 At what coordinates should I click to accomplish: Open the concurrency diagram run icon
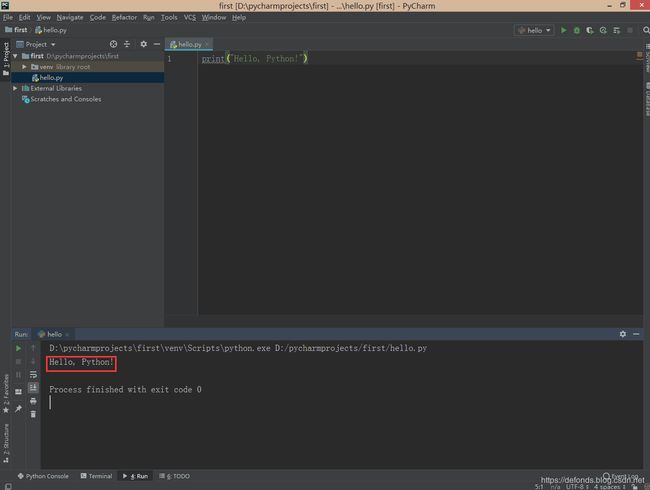click(616, 30)
